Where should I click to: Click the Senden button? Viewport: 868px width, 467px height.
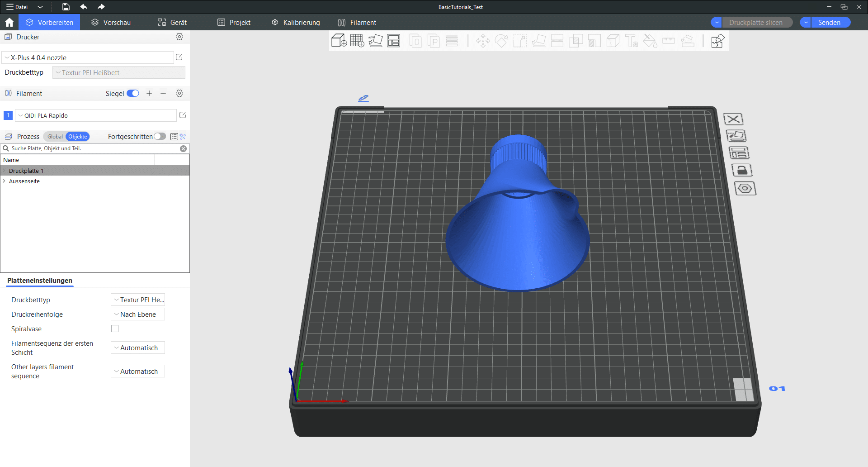coord(829,23)
